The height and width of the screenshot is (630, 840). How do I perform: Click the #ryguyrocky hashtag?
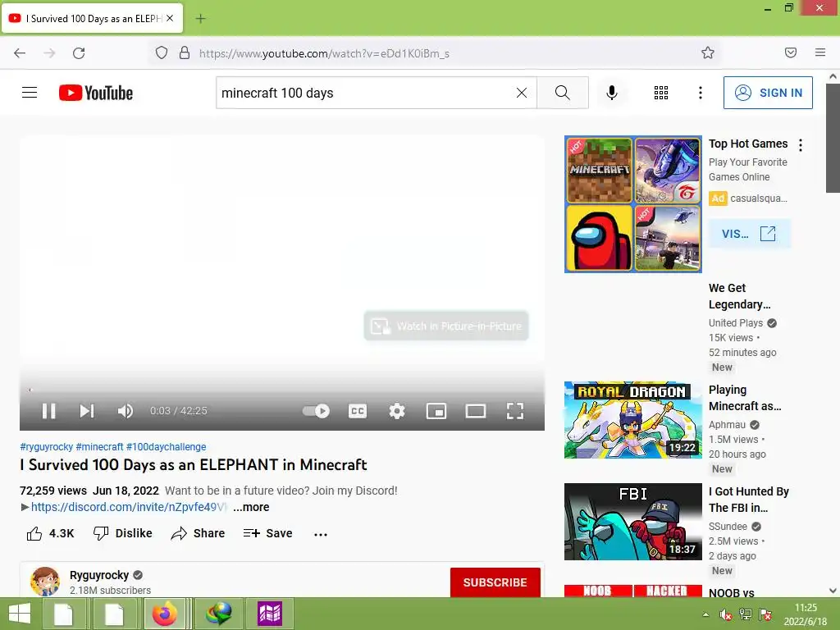click(46, 447)
